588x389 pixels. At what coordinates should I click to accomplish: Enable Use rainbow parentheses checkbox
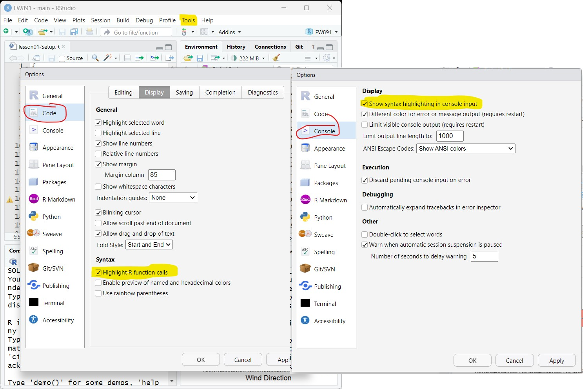pyautogui.click(x=98, y=293)
